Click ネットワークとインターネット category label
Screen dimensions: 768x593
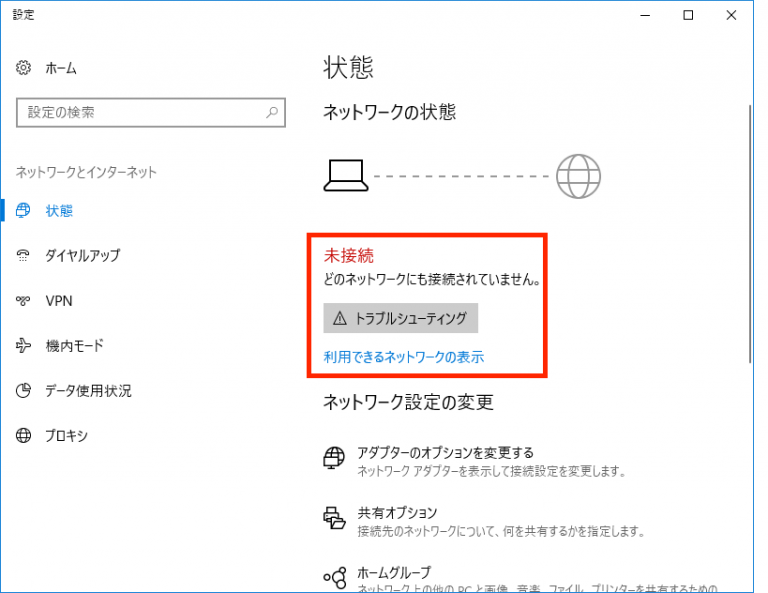coord(86,172)
